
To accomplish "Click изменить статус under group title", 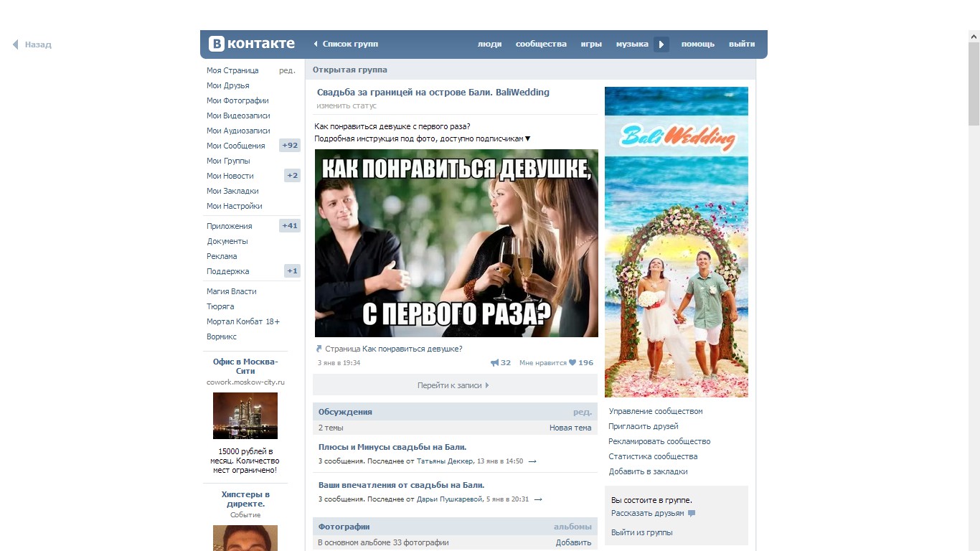I will pos(347,105).
